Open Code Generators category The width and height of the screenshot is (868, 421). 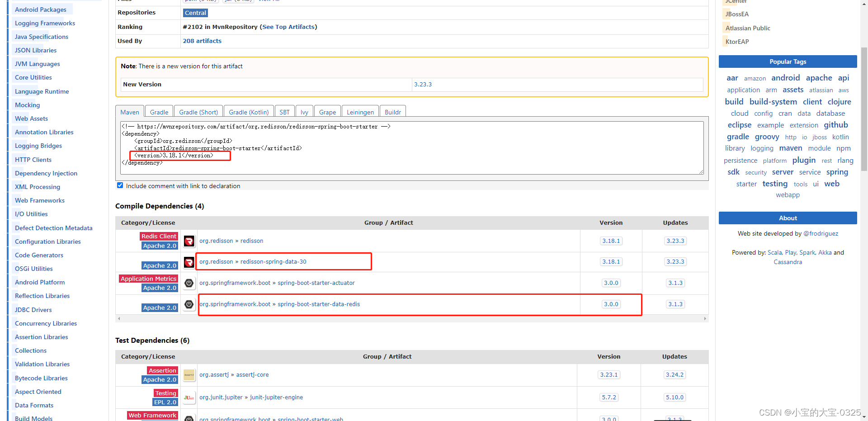pyautogui.click(x=39, y=255)
